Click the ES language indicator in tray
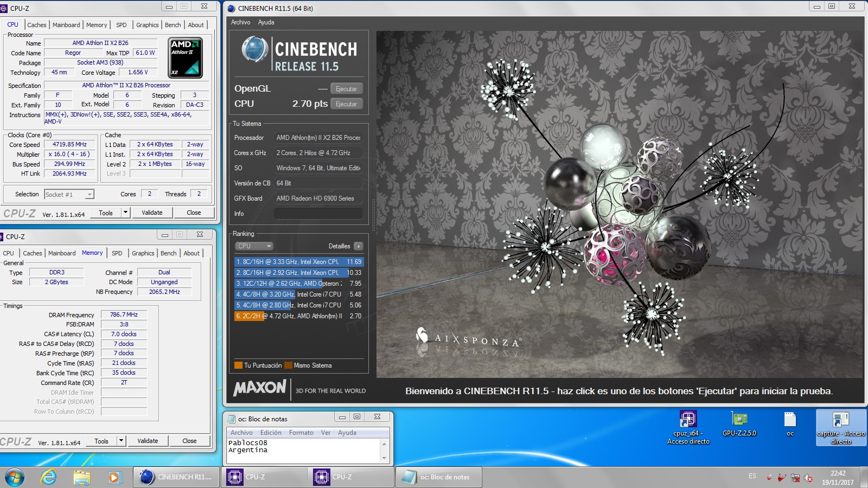This screenshot has width=868, height=488. click(752, 476)
